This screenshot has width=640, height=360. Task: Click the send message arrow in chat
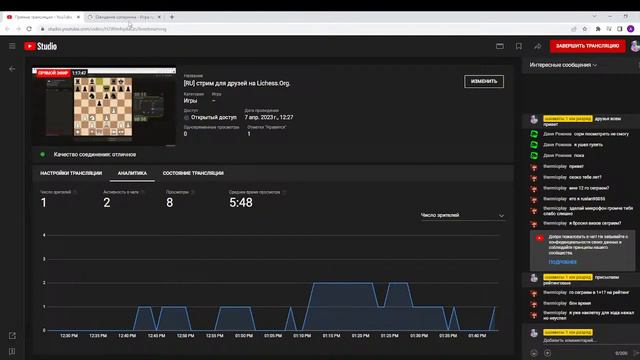pos(636,353)
